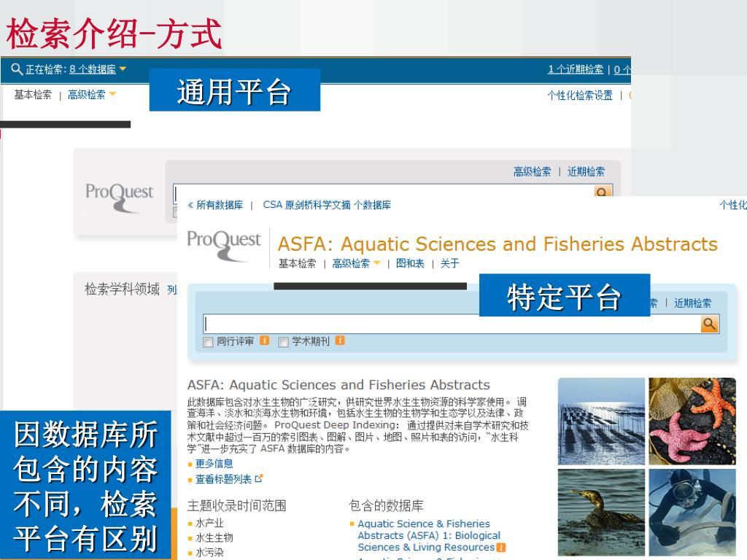The height and width of the screenshot is (560, 747).
Task: Select 高级检索 in the ASFA window
Action: [x=351, y=263]
